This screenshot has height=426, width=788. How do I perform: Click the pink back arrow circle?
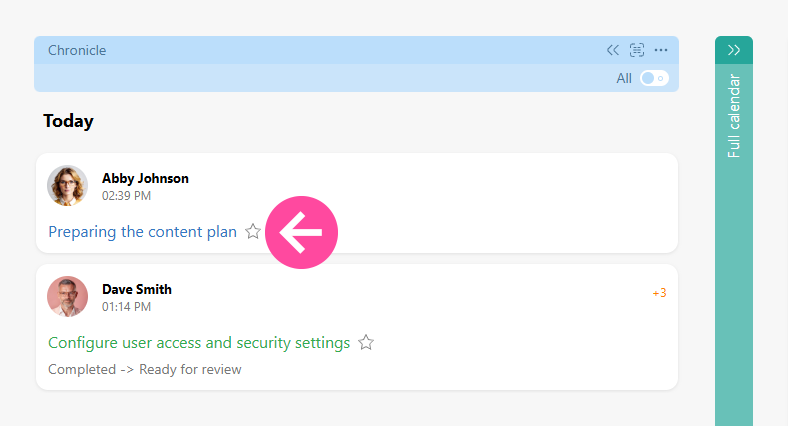(301, 233)
